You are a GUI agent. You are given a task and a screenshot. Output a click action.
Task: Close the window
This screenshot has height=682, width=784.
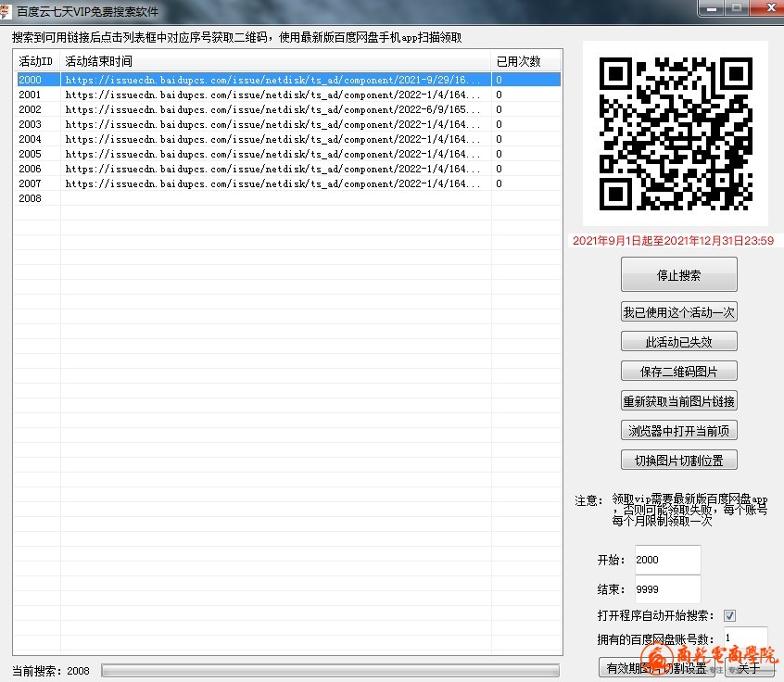click(x=770, y=7)
